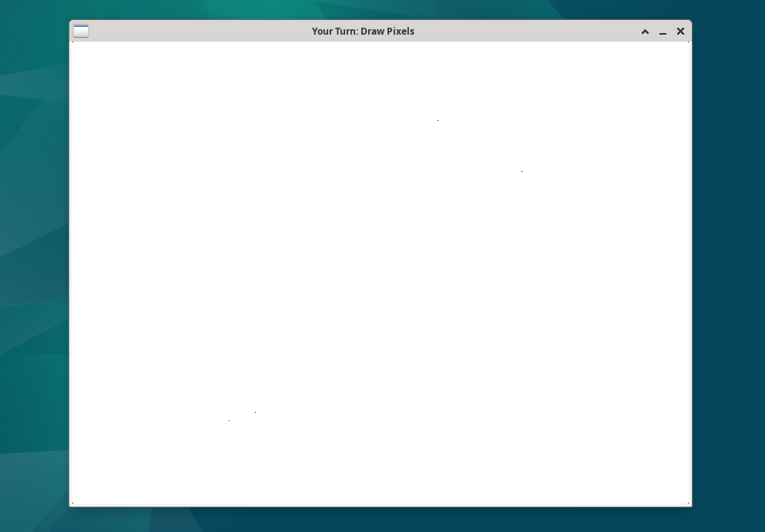The height and width of the screenshot is (532, 765).
Task: Click the X close icon in the corner
Action: (680, 32)
